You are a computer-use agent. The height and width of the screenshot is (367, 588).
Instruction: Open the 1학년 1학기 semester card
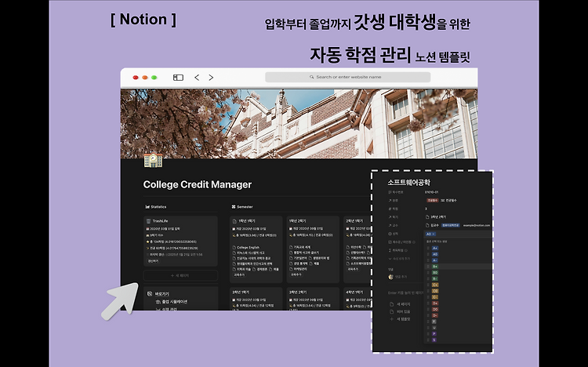(256, 249)
